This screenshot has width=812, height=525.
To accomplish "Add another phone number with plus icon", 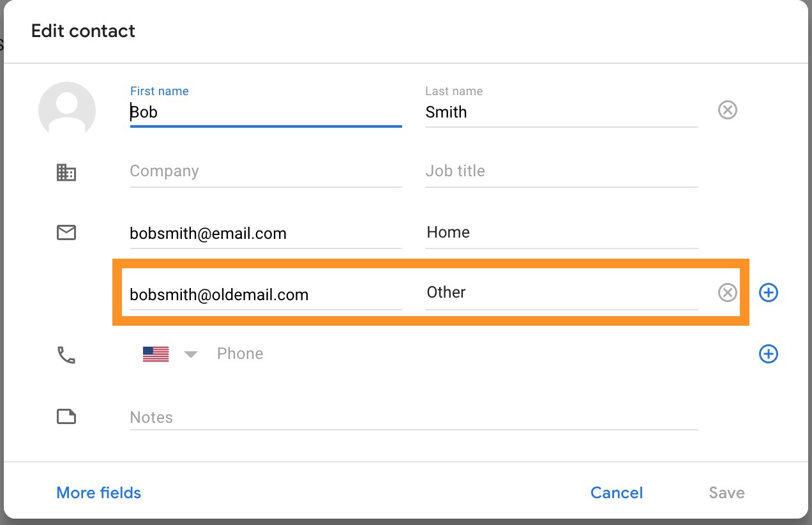I will [x=768, y=354].
